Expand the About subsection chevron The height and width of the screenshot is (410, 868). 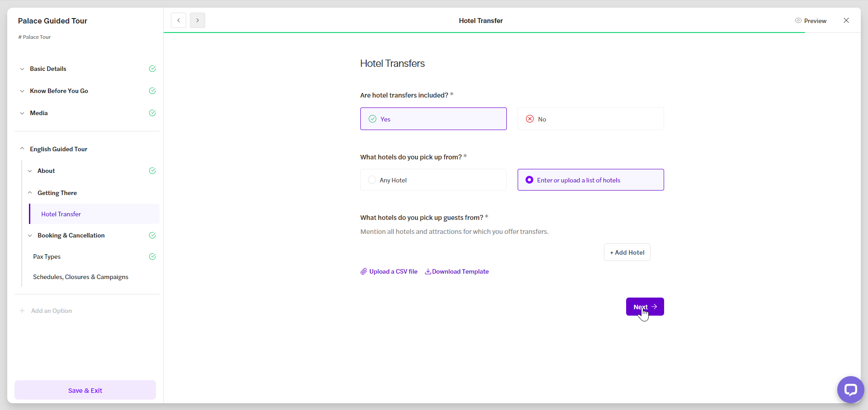tap(30, 171)
